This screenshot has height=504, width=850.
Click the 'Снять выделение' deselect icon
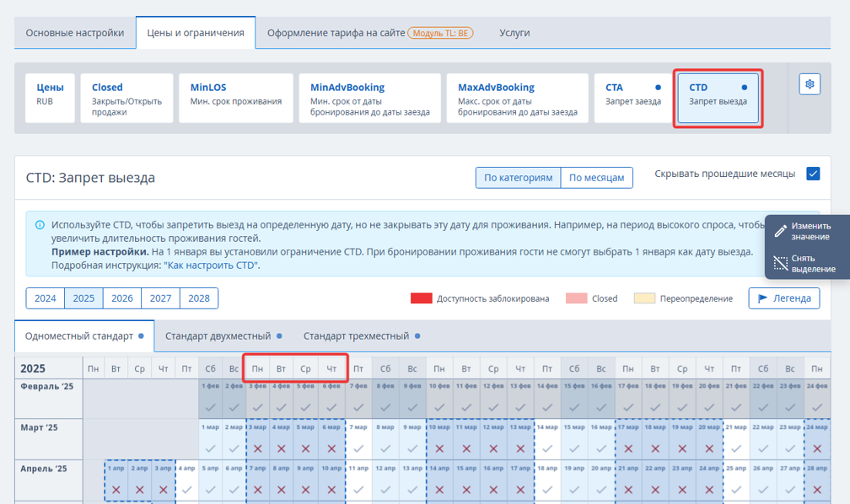pos(780,264)
